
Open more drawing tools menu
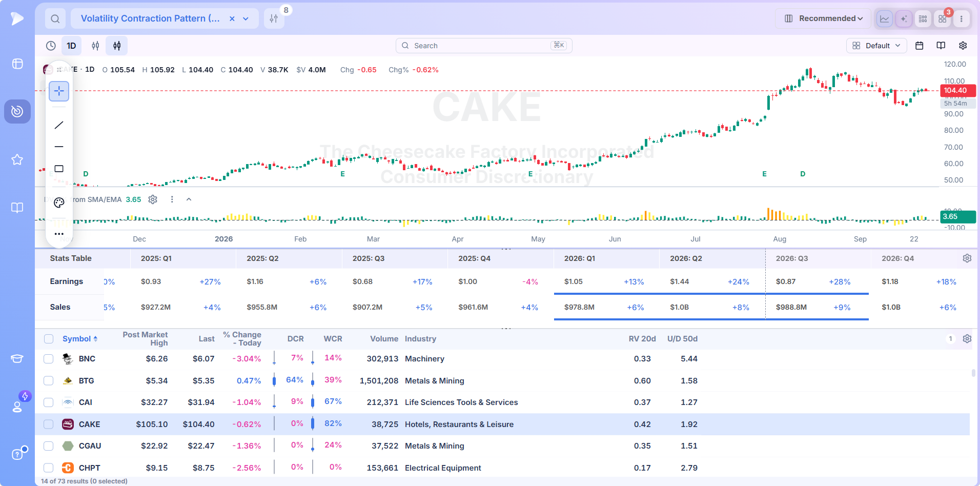pos(59,234)
